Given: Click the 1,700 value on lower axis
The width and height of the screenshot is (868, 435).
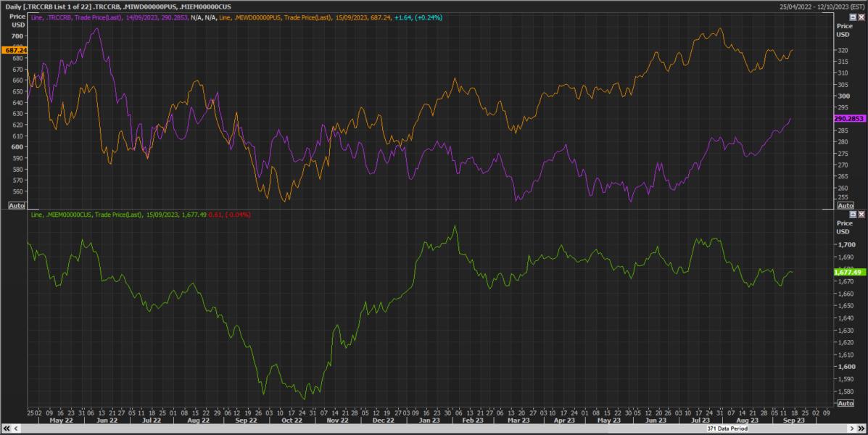Looking at the screenshot, I should point(846,244).
